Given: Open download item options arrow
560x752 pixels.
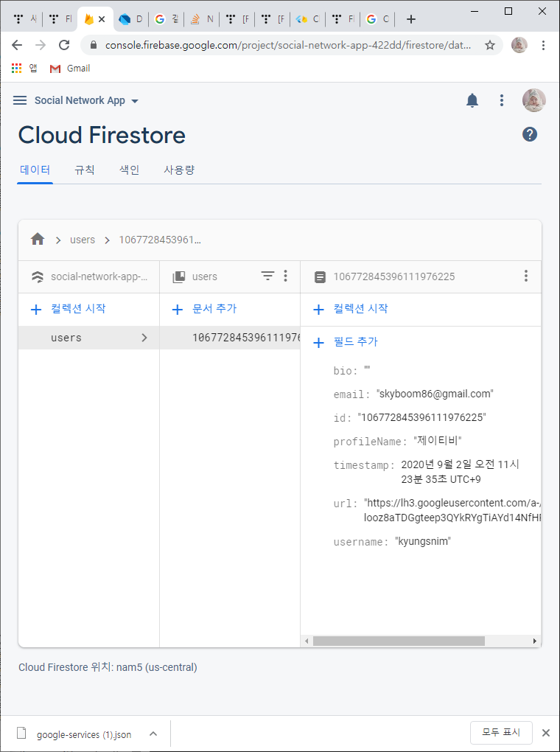Looking at the screenshot, I should click(x=153, y=734).
